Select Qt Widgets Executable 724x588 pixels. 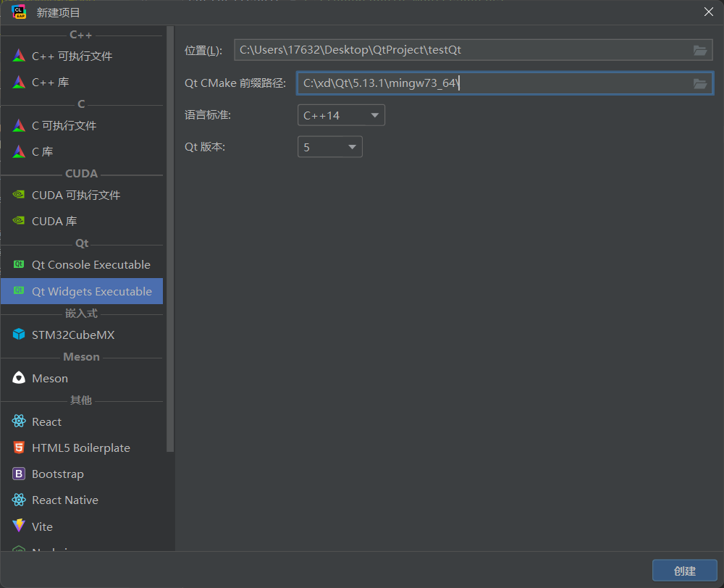coord(82,291)
